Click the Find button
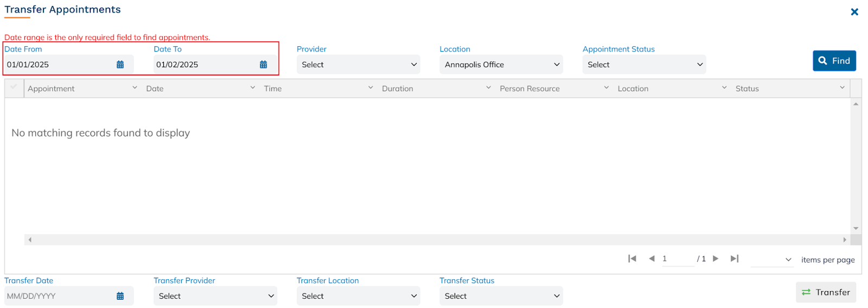Screen dimensions: 868x308 pos(834,61)
